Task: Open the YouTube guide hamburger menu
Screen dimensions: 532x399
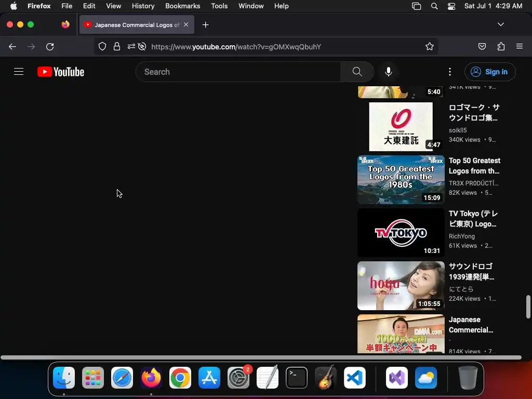Action: click(x=19, y=72)
